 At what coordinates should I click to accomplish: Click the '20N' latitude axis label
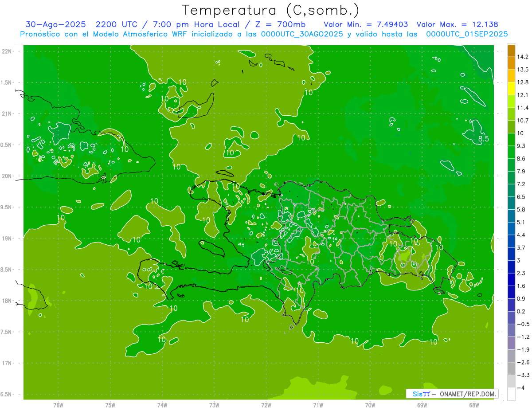pos(7,176)
